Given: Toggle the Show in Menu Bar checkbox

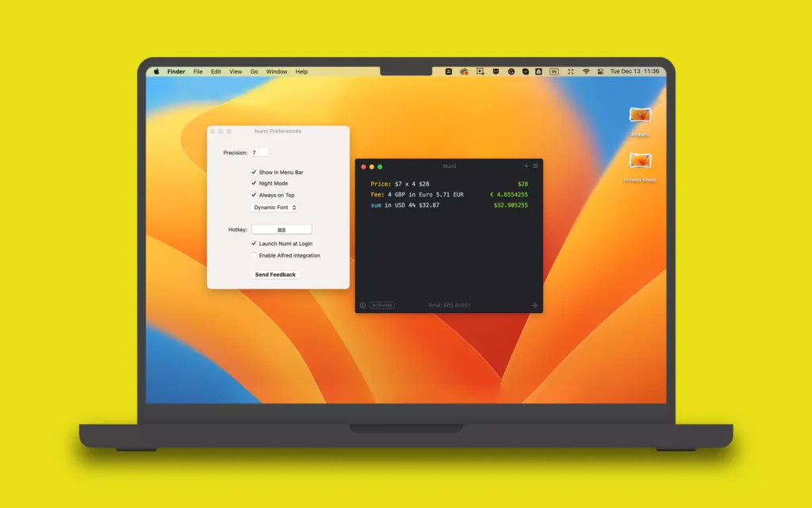Looking at the screenshot, I should click(254, 172).
